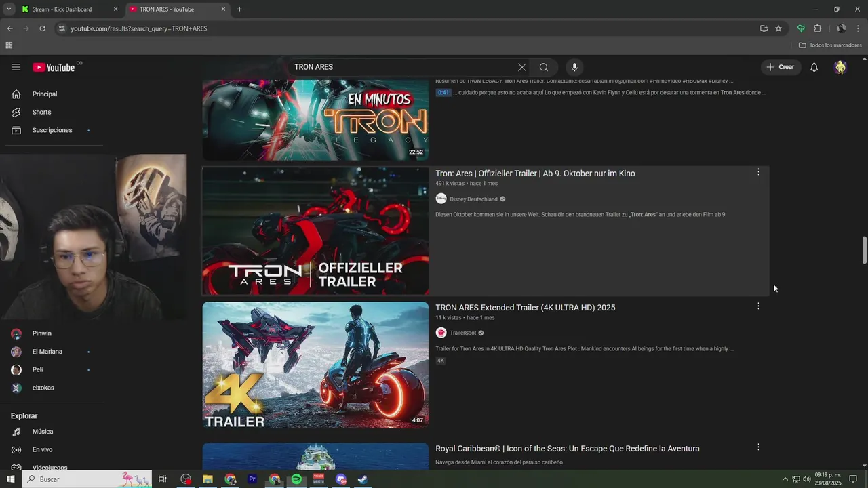This screenshot has height=488, width=868.
Task: Click the Royal Caribbean Icon of the Seas title
Action: [567, 449]
